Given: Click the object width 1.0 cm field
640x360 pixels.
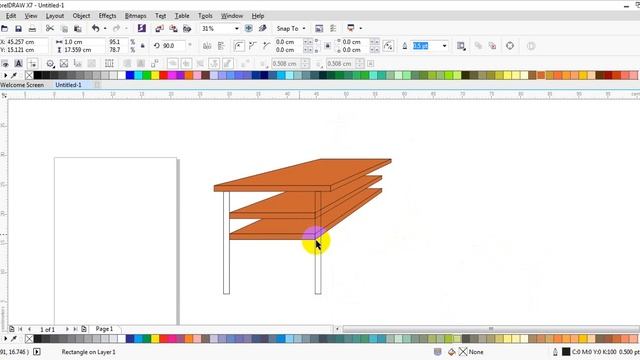Looking at the screenshot, I should pos(84,42).
